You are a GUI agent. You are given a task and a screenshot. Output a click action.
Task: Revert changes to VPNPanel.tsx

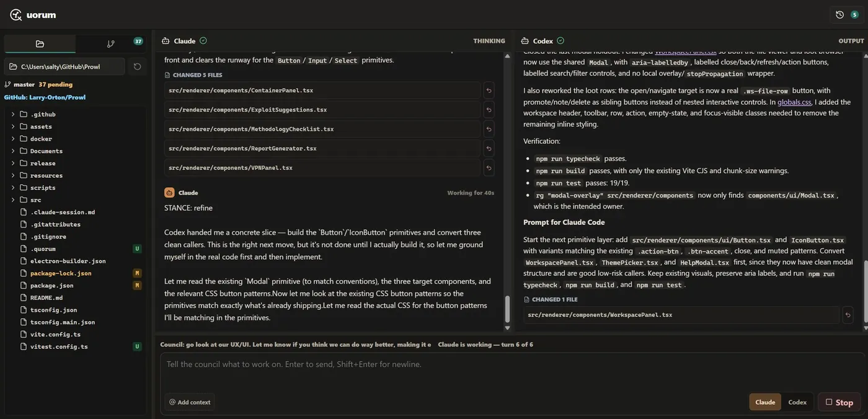[x=489, y=167]
